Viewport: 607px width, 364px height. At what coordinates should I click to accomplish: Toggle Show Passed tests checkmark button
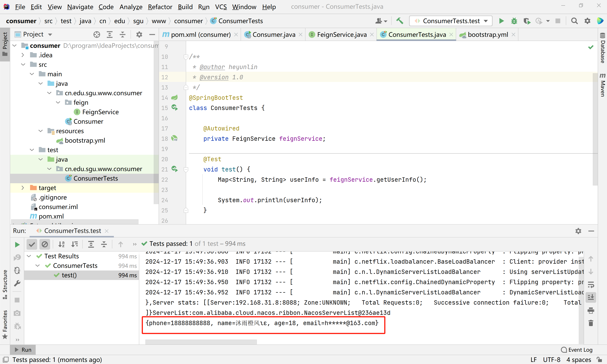coord(32,244)
